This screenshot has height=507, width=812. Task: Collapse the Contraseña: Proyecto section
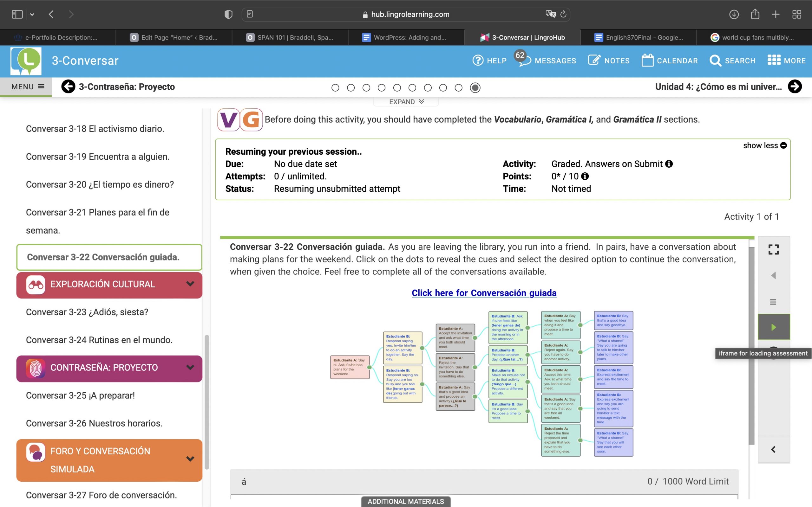click(x=190, y=368)
